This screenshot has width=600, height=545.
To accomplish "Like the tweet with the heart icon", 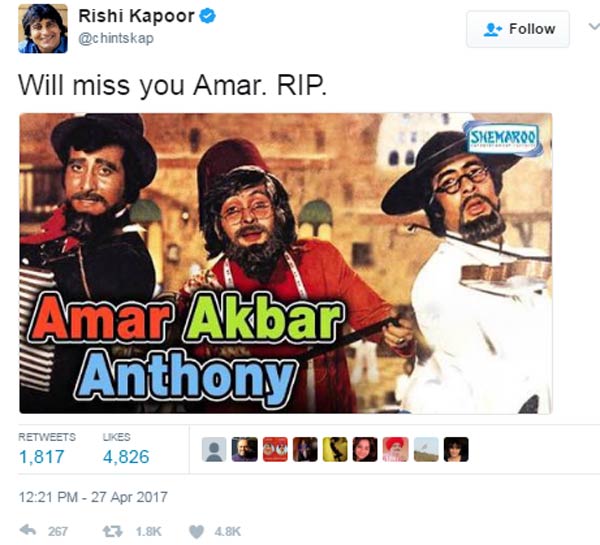I will click(197, 532).
